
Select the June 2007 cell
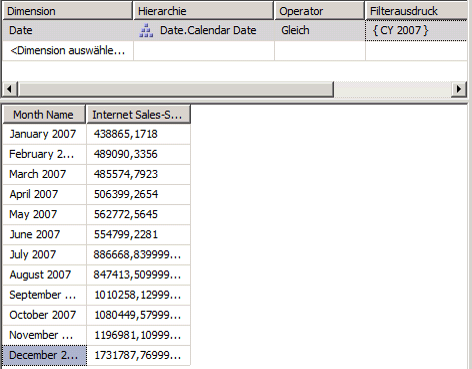[44, 234]
